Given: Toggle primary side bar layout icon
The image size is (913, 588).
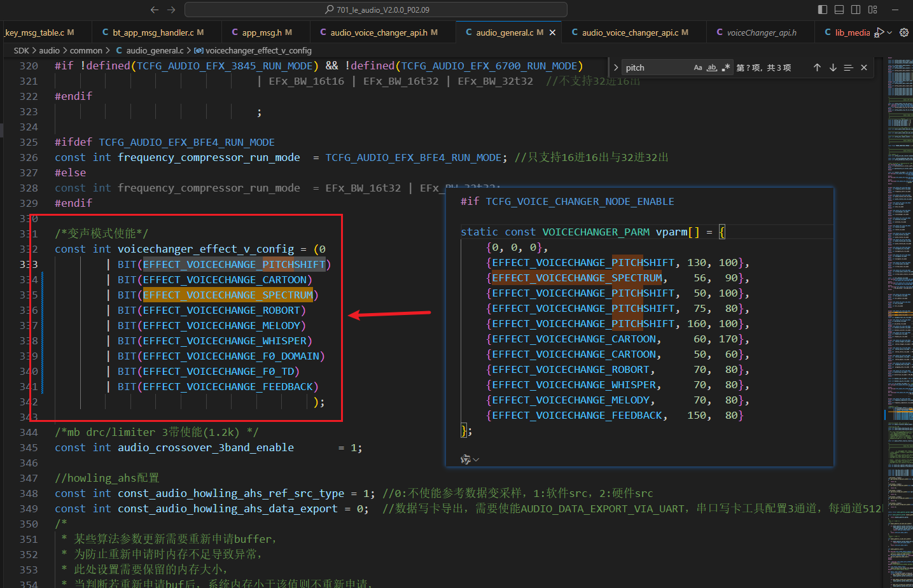Looking at the screenshot, I should click(823, 10).
